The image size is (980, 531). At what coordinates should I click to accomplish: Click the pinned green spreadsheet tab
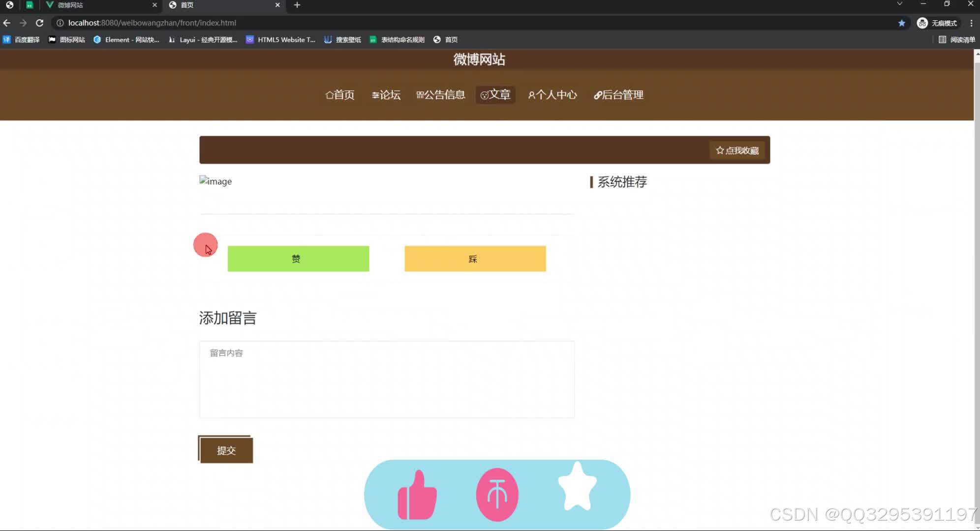(x=30, y=5)
